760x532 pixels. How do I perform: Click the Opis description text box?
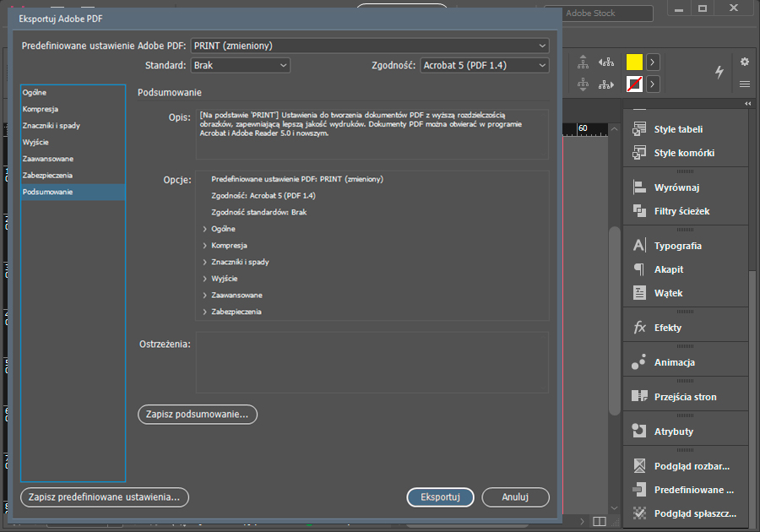[372, 133]
